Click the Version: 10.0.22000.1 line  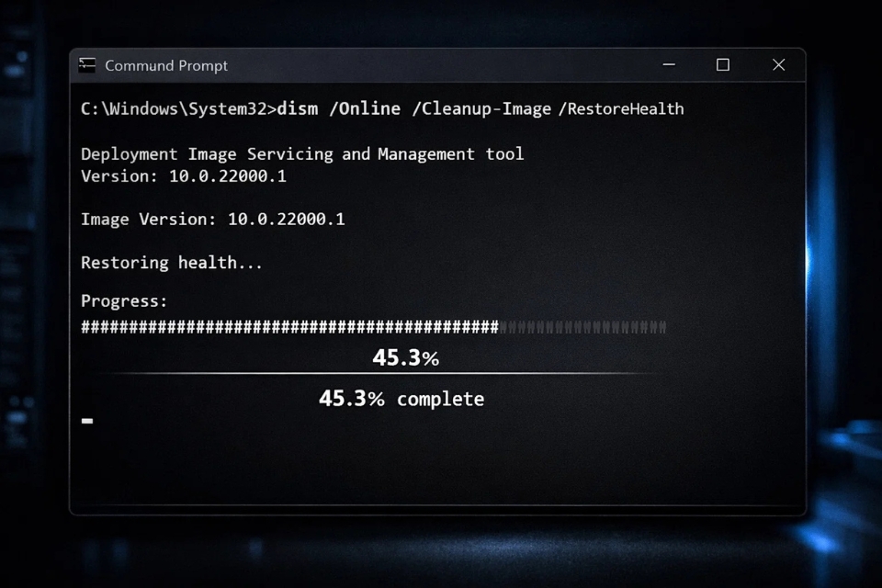click(x=184, y=176)
